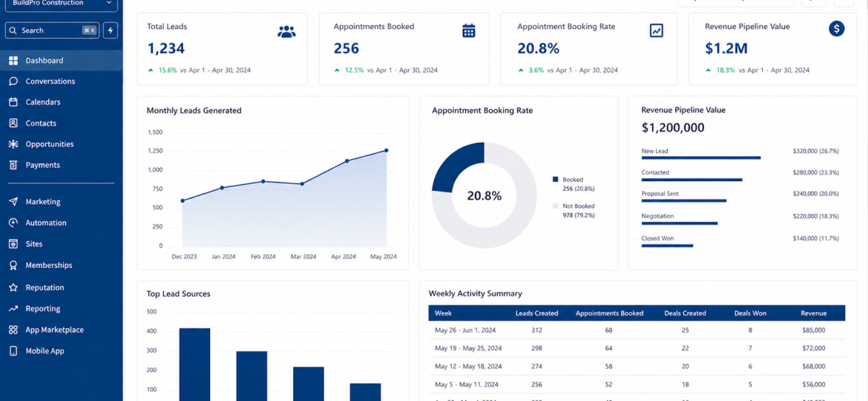Click the Calendars sidebar icon
This screenshot has width=868, height=401.
click(x=14, y=102)
